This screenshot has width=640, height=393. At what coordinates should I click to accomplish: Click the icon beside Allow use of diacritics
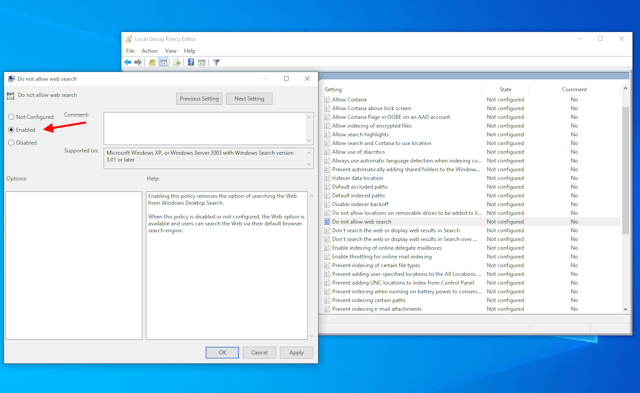(327, 152)
